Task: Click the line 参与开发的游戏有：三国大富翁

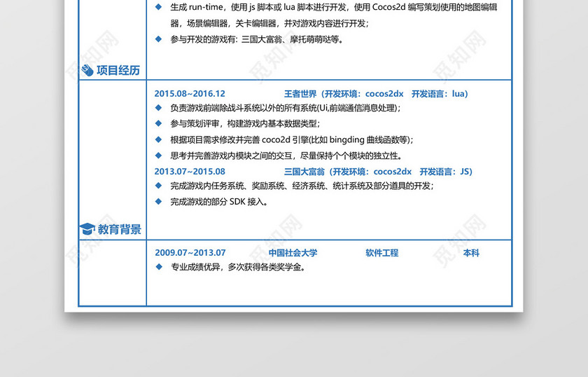Action: click(257, 39)
